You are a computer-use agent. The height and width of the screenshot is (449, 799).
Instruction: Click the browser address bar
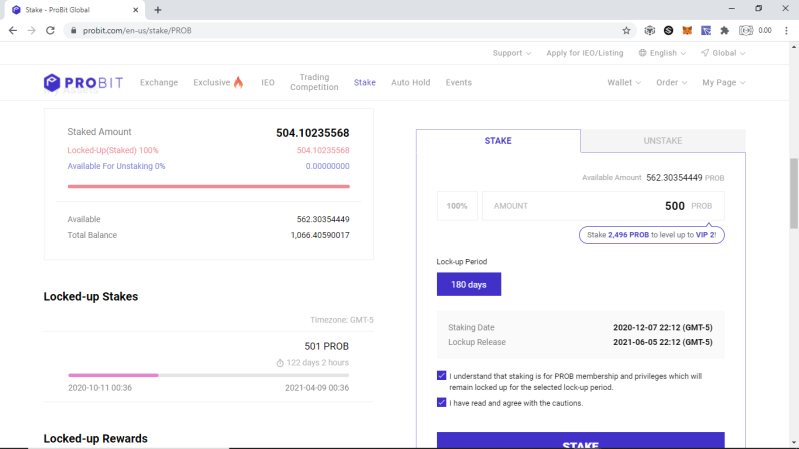pos(351,31)
